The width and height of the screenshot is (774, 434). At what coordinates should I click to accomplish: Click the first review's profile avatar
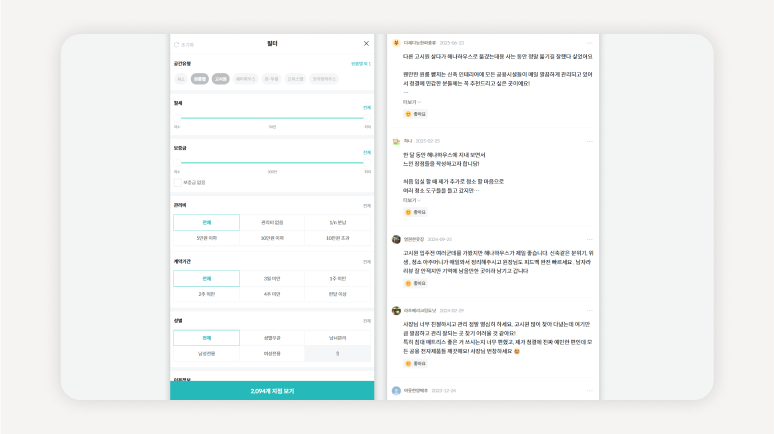pyautogui.click(x=397, y=43)
